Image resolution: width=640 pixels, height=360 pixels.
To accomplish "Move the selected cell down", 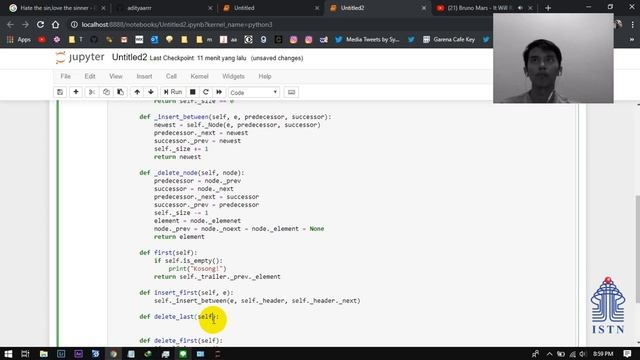I will [x=151, y=92].
